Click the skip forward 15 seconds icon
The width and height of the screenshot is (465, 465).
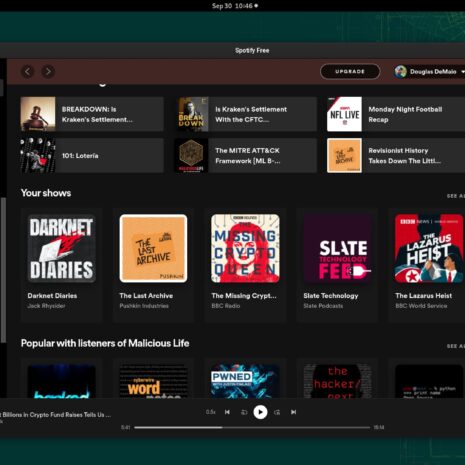click(x=277, y=412)
